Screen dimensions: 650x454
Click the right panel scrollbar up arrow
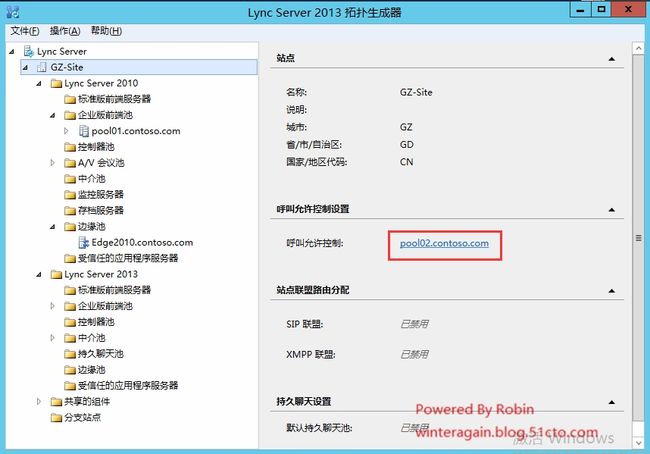(638, 49)
